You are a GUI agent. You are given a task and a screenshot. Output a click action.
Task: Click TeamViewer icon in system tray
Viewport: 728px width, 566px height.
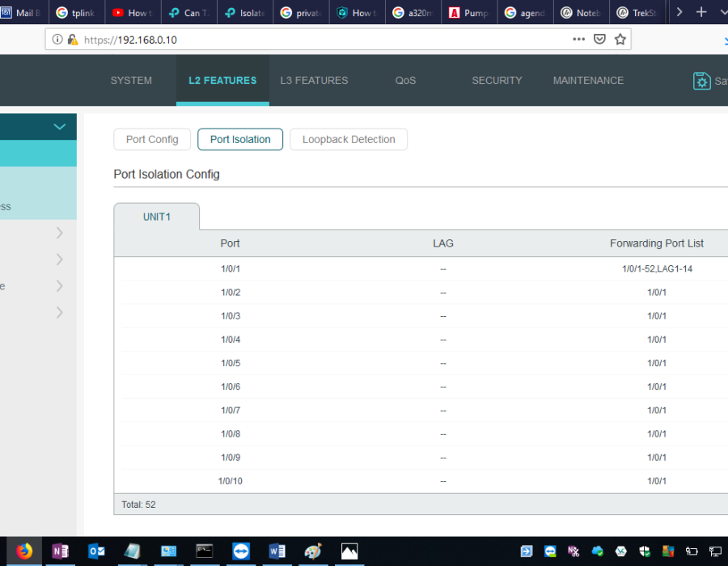pos(550,551)
